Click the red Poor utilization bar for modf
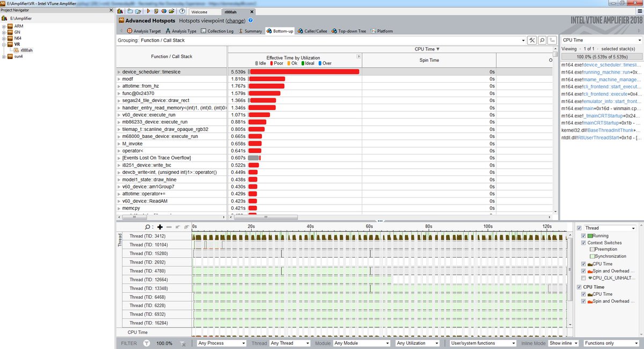The image size is (644, 349). click(267, 79)
